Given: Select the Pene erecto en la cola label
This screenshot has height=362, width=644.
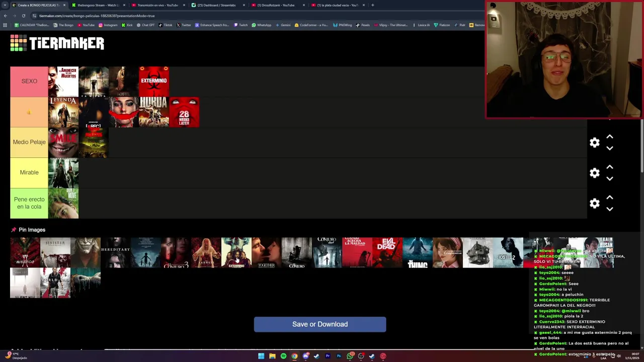Looking at the screenshot, I should [29, 203].
